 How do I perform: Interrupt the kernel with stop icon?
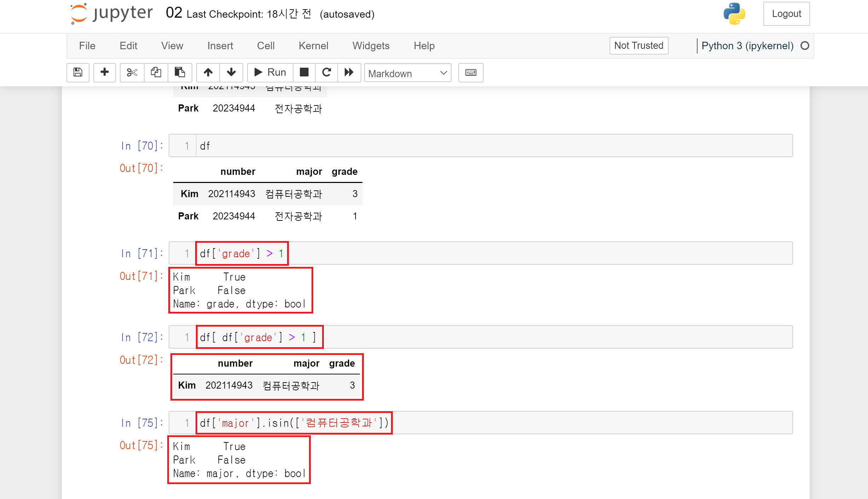pos(304,73)
